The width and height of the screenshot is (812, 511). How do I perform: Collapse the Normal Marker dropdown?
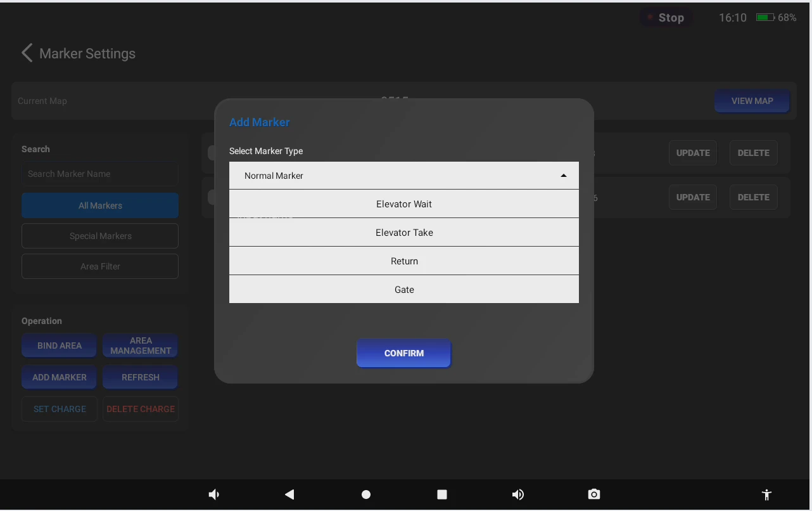click(x=404, y=176)
